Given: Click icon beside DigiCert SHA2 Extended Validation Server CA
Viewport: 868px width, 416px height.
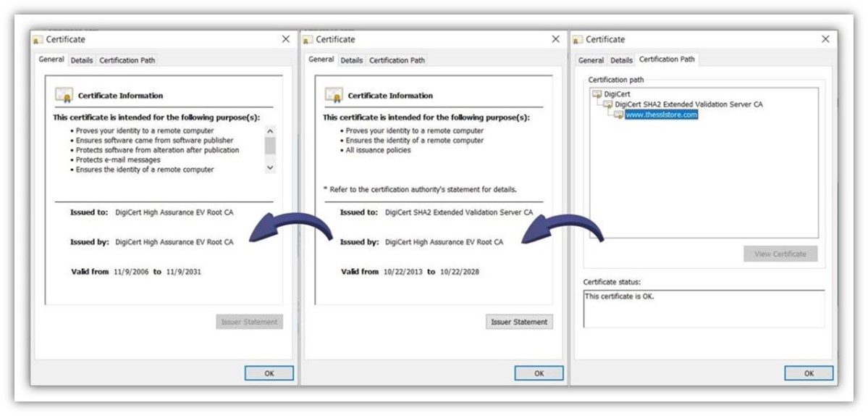Looking at the screenshot, I should 608,104.
